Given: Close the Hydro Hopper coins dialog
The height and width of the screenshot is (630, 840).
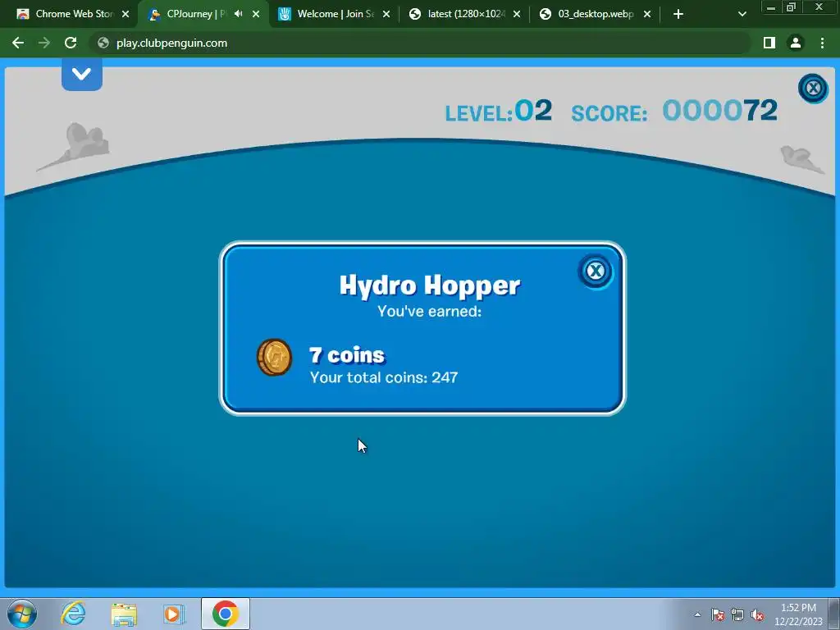Looking at the screenshot, I should [596, 271].
